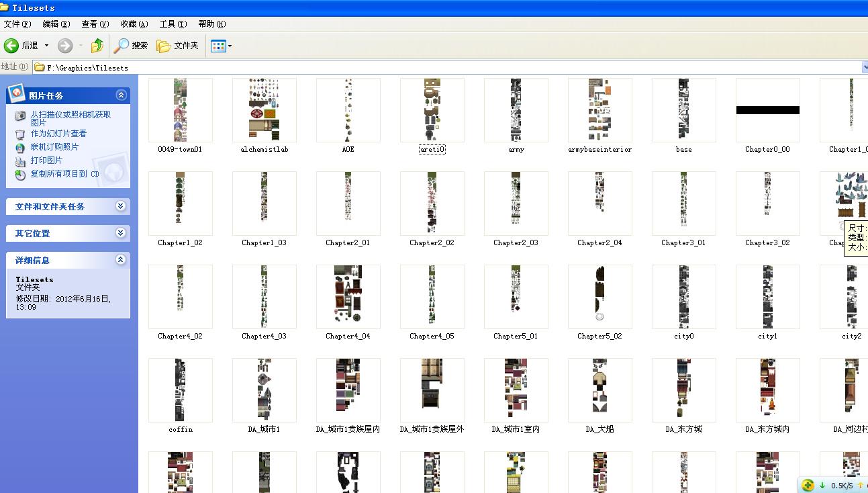Click 复制所有项目到 CD link
Screen dimensions: 868x493
64,174
